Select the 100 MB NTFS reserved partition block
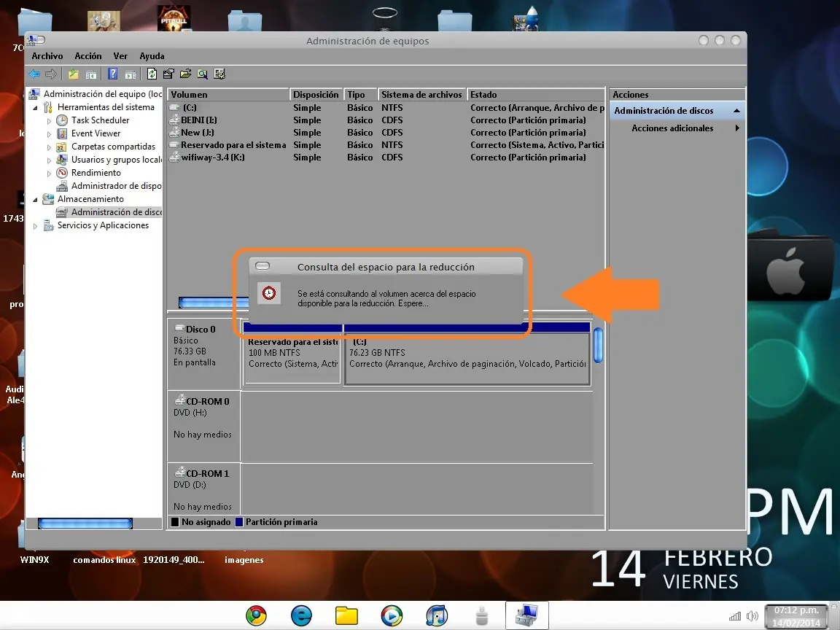This screenshot has height=630, width=840. [292, 358]
